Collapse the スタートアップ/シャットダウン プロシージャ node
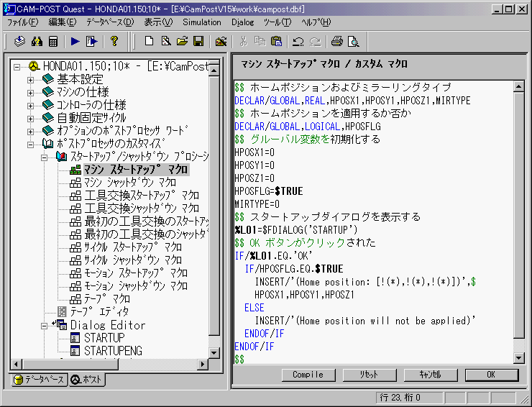This screenshot has width=532, height=407. (x=44, y=157)
